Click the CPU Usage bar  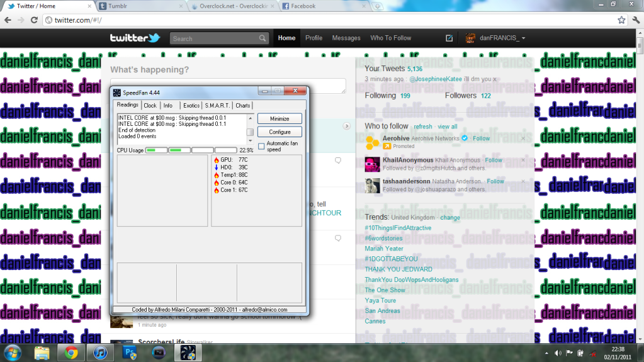tap(191, 150)
